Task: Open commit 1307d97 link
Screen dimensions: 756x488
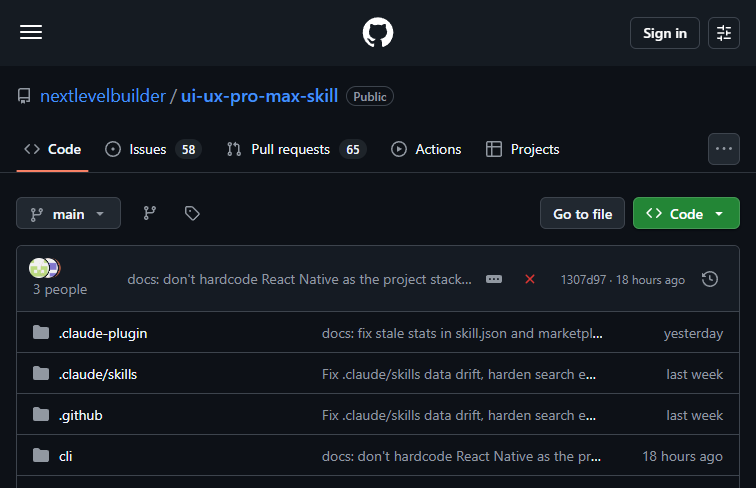Action: [x=583, y=280]
